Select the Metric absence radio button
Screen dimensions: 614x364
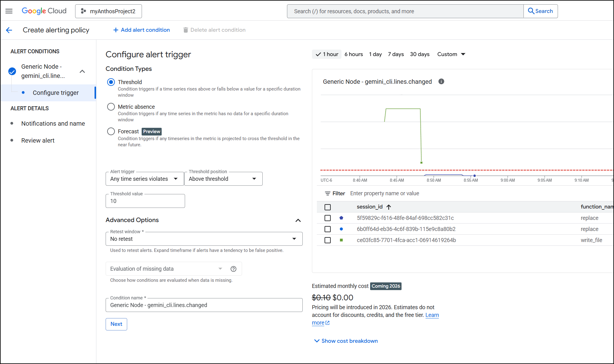coord(111,107)
